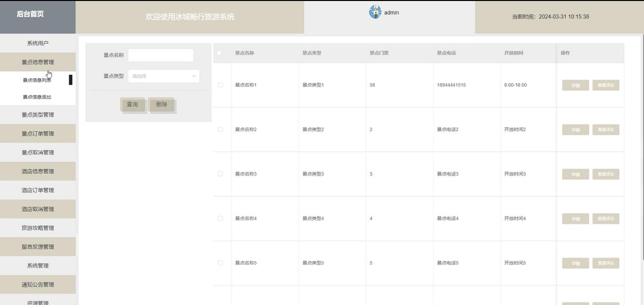
Task: Click 查看评论 for 景点名称4
Action: point(606,218)
